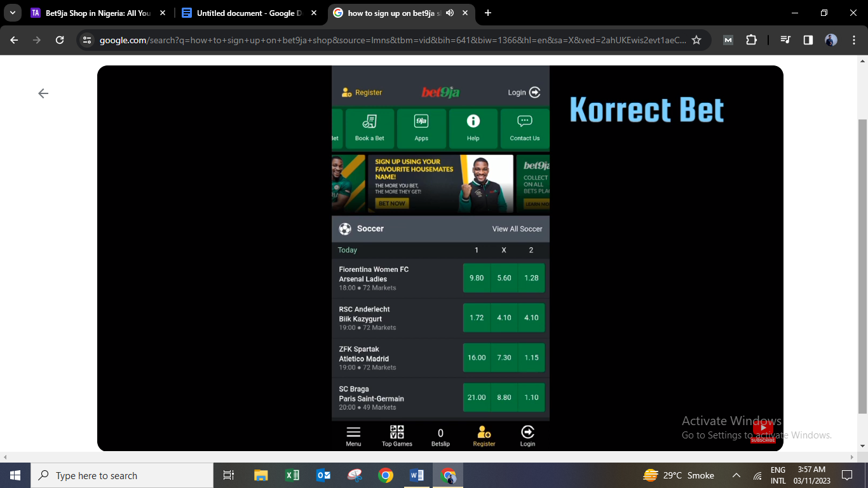Click the BET NOW banner button

pos(391,203)
